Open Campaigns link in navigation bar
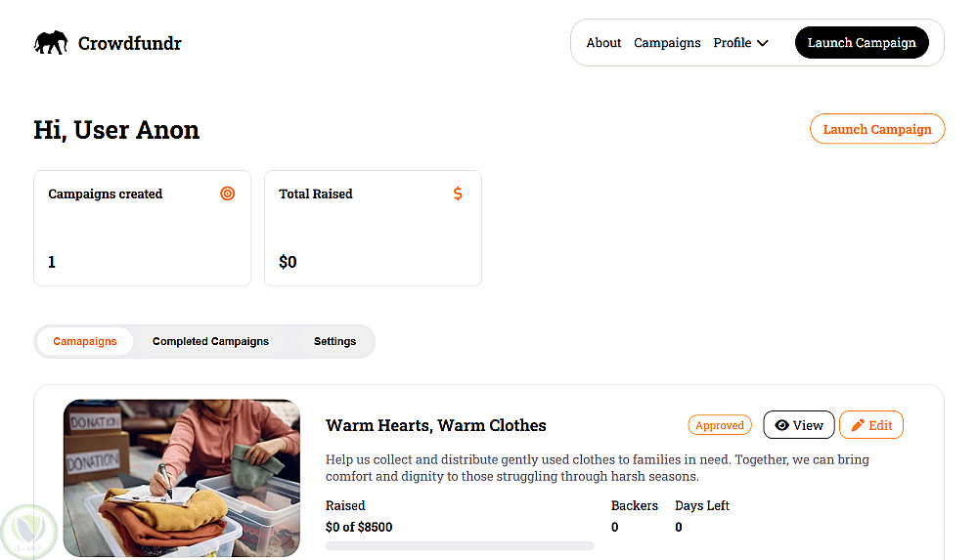 [x=667, y=43]
